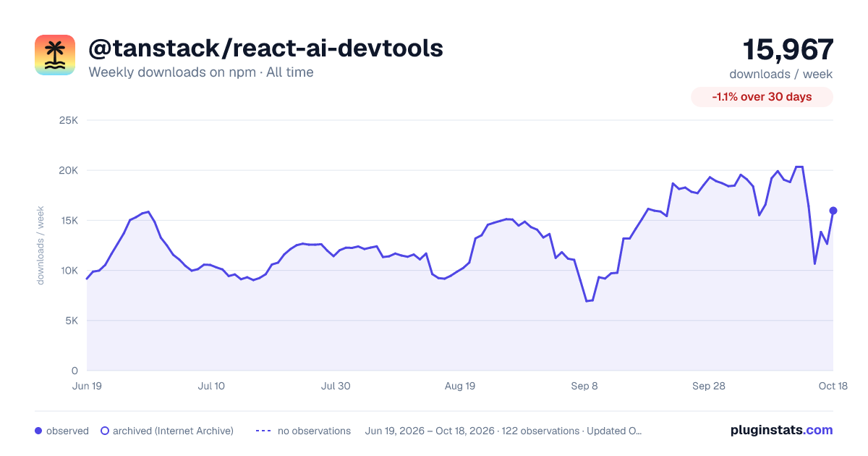
Task: Click the Sep 8 x-axis date label
Action: 584,386
